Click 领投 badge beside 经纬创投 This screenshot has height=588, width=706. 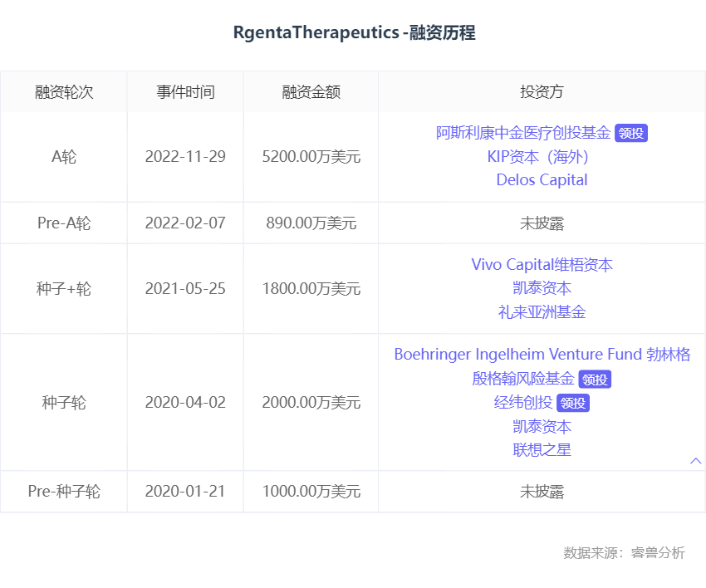pos(573,403)
